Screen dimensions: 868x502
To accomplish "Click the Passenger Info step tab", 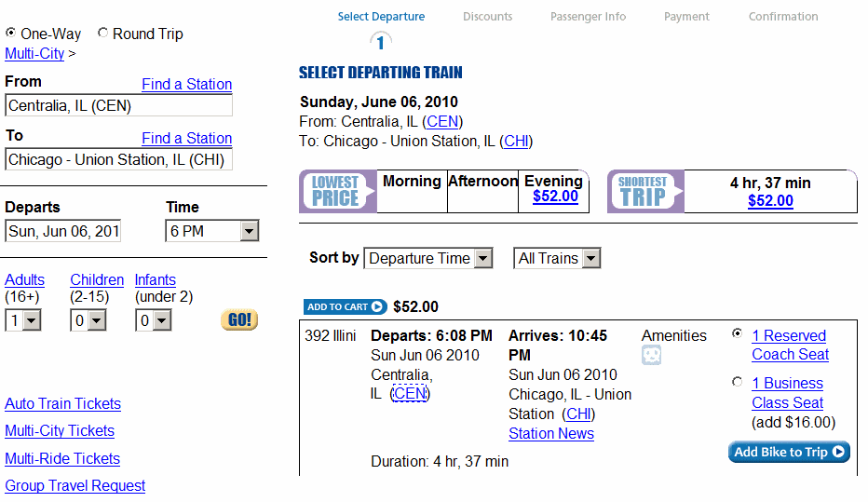I will point(588,17).
